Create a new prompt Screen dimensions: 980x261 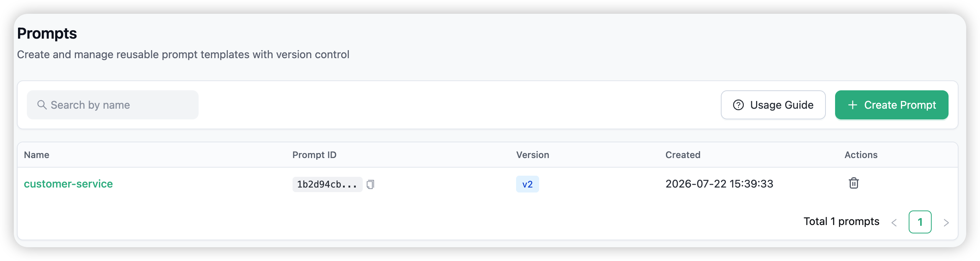coord(891,105)
